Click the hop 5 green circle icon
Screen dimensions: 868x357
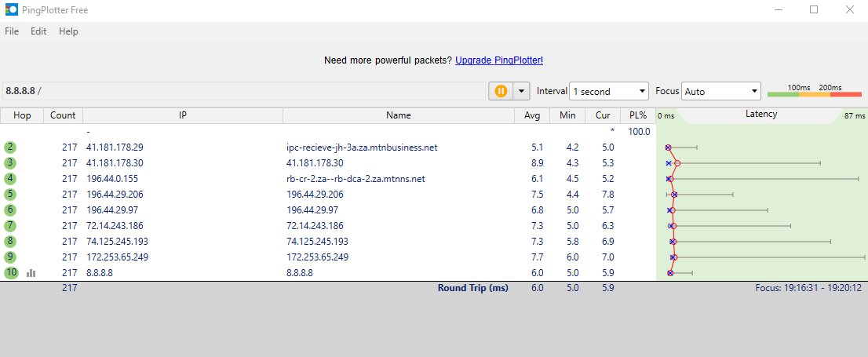[10, 195]
